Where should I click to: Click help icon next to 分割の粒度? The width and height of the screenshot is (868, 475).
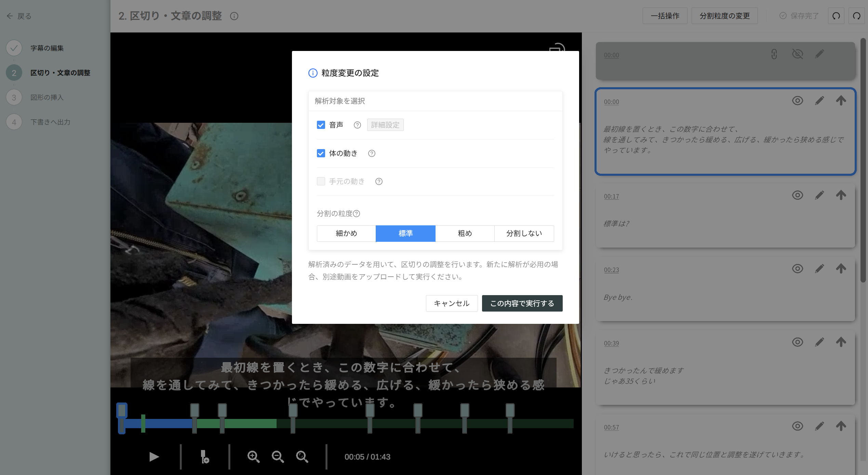click(356, 214)
